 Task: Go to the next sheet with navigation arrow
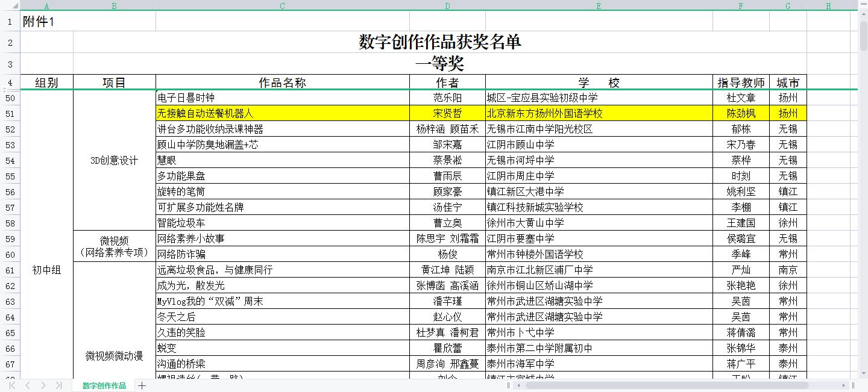[x=43, y=385]
